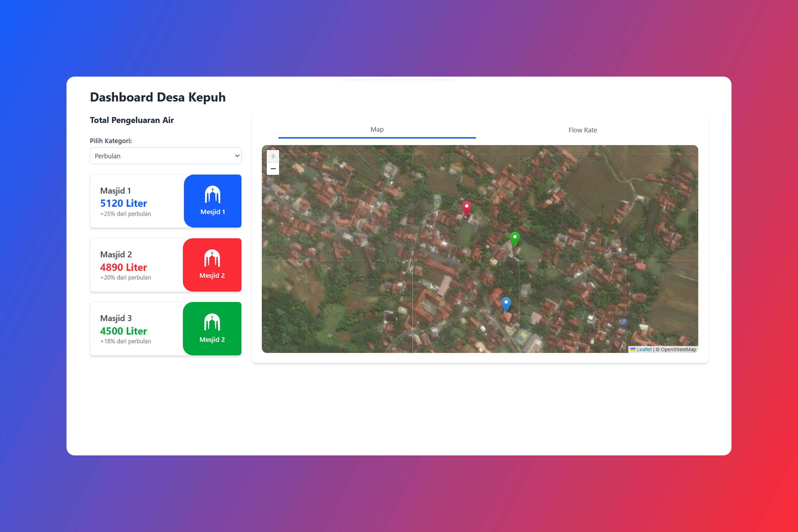The image size is (798, 532).
Task: Click mosque icon in blue Mesjid 1 tile
Action: tap(213, 195)
